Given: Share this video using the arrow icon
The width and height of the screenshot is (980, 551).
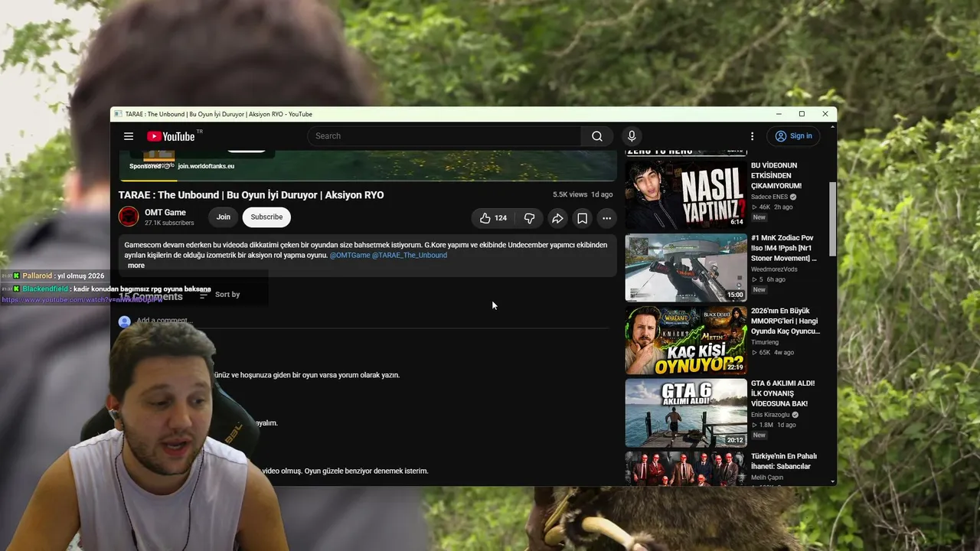Looking at the screenshot, I should [557, 218].
